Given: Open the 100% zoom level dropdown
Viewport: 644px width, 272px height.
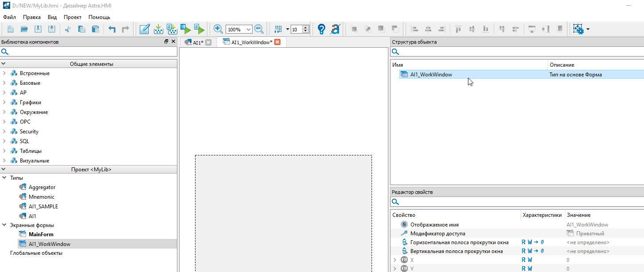Looking at the screenshot, I should [248, 30].
